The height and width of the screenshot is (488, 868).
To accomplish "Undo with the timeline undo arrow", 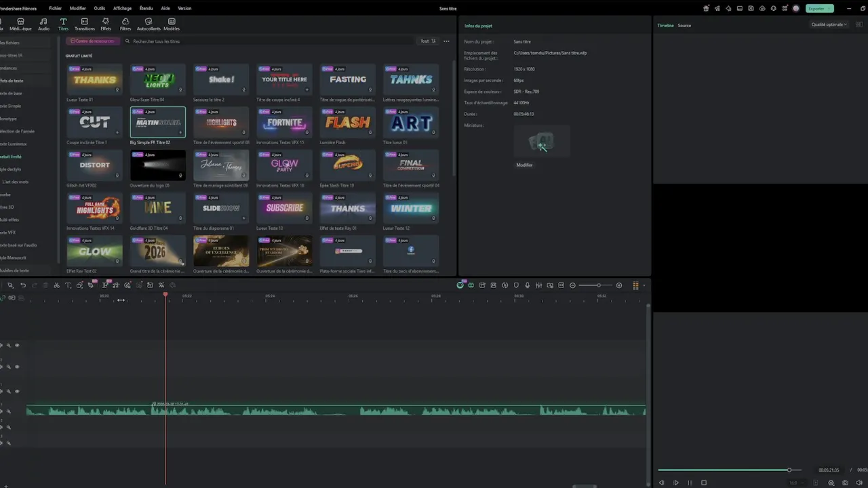I will click(23, 285).
